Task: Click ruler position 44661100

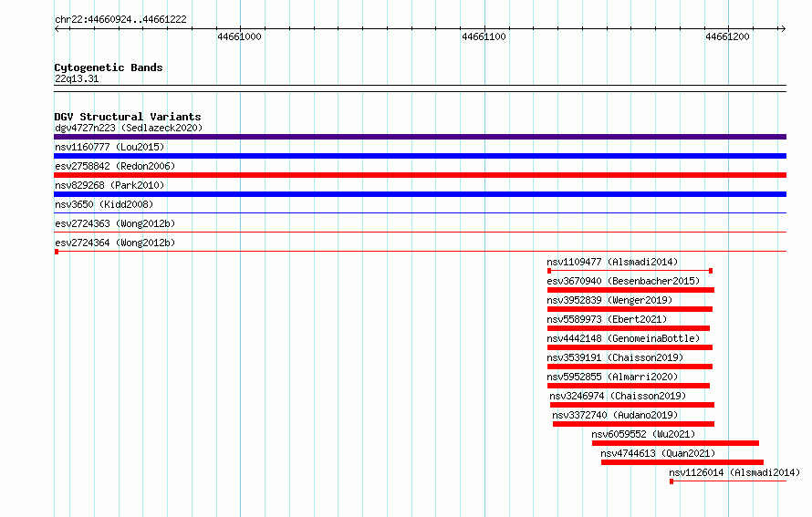Action: pos(484,36)
